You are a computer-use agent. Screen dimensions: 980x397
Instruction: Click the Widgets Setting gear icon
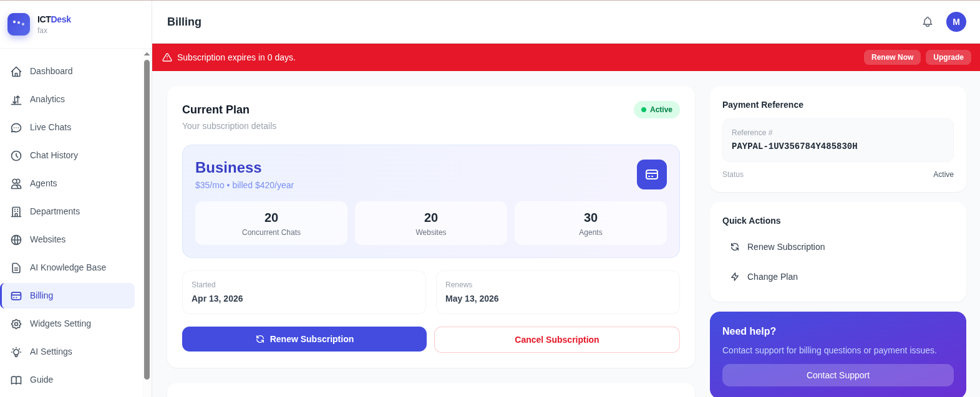point(16,324)
